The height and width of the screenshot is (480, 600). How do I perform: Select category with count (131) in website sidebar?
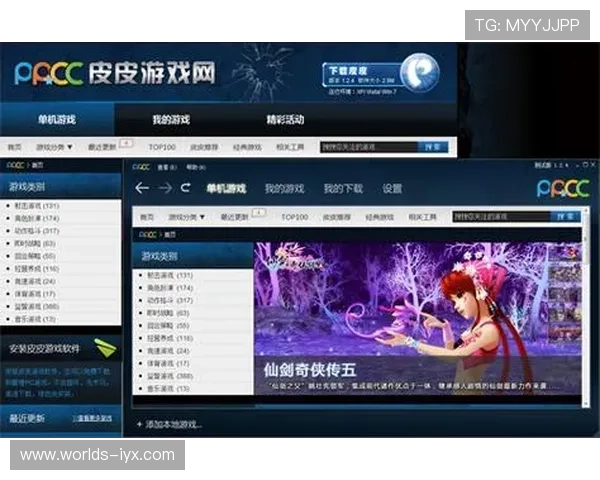tap(37, 206)
